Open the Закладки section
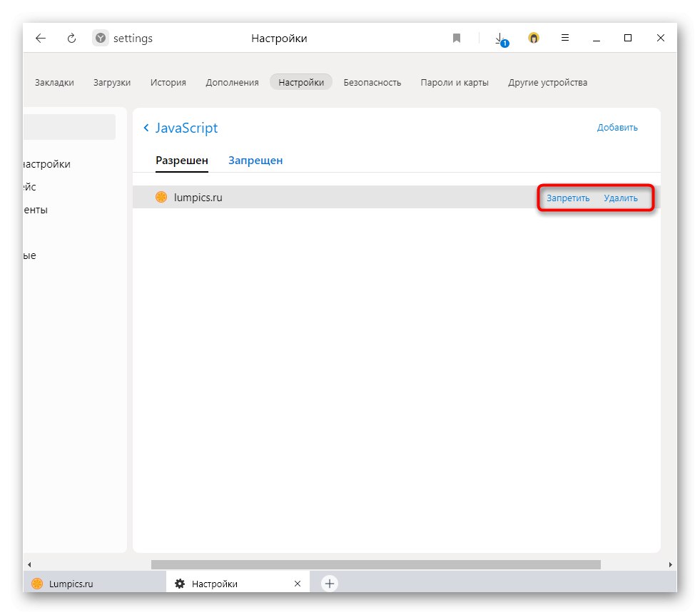Viewport: 700px width, 615px height. click(54, 83)
